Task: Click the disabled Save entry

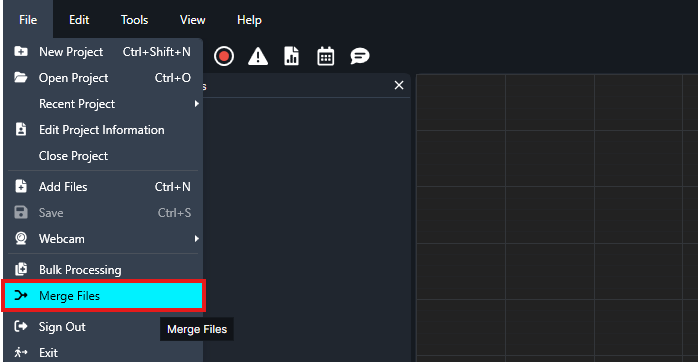Action: (x=103, y=213)
